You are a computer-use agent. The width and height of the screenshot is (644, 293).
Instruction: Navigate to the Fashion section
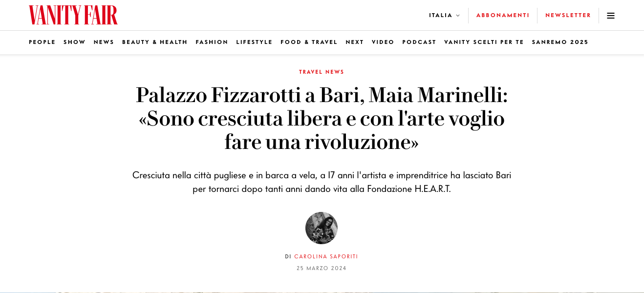click(x=212, y=42)
